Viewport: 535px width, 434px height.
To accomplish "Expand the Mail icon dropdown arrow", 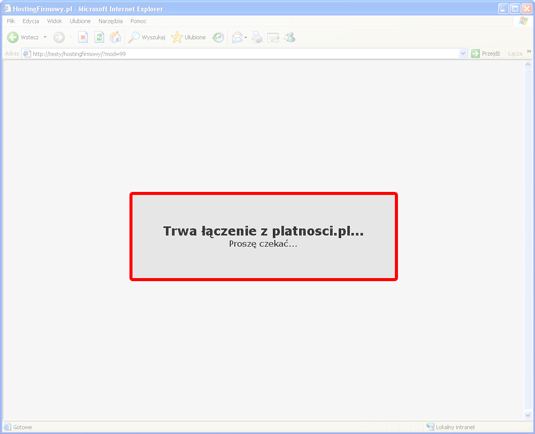I will point(246,37).
